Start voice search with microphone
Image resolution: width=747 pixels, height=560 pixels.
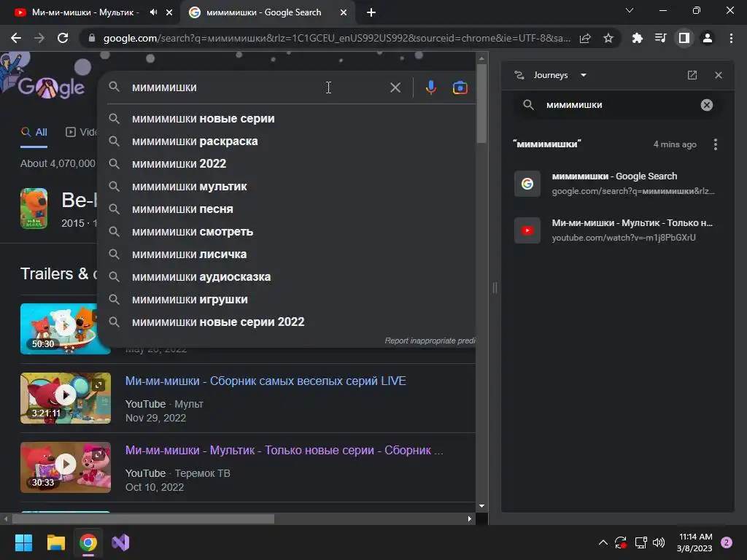[x=430, y=87]
